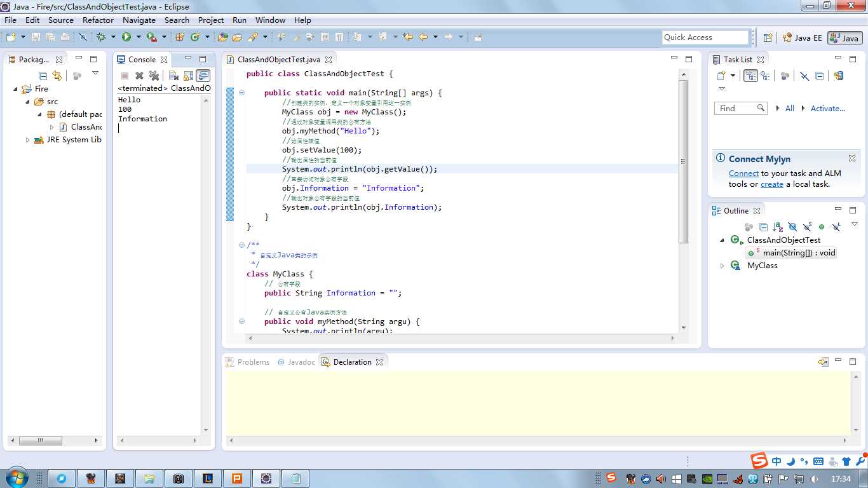
Task: Toggle Sort alphabetically in Outline
Action: tap(778, 227)
